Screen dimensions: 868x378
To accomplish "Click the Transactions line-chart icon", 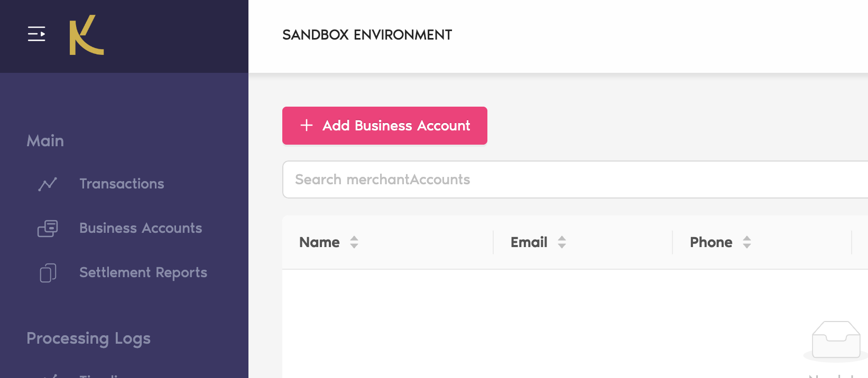I will coord(48,184).
